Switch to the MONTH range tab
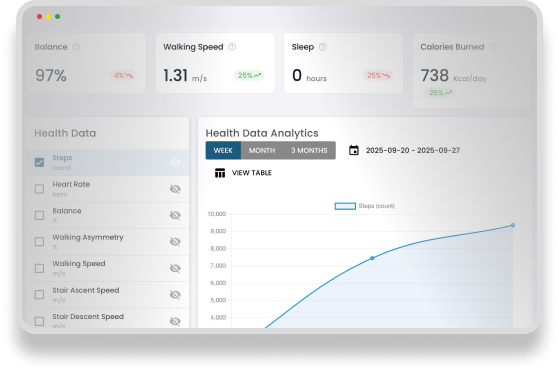Image resolution: width=559 pixels, height=371 pixels. [x=262, y=150]
